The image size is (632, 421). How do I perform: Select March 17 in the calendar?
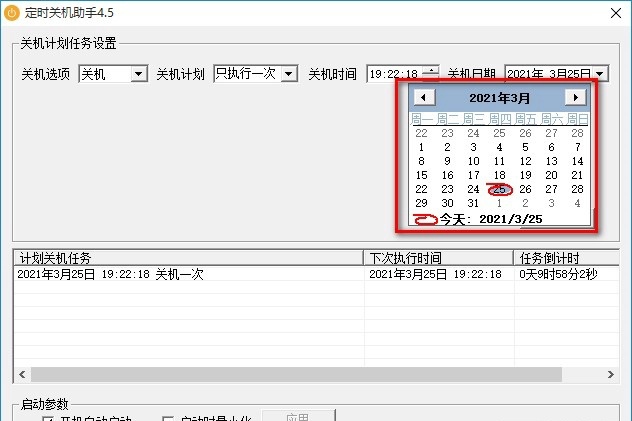[x=473, y=175]
